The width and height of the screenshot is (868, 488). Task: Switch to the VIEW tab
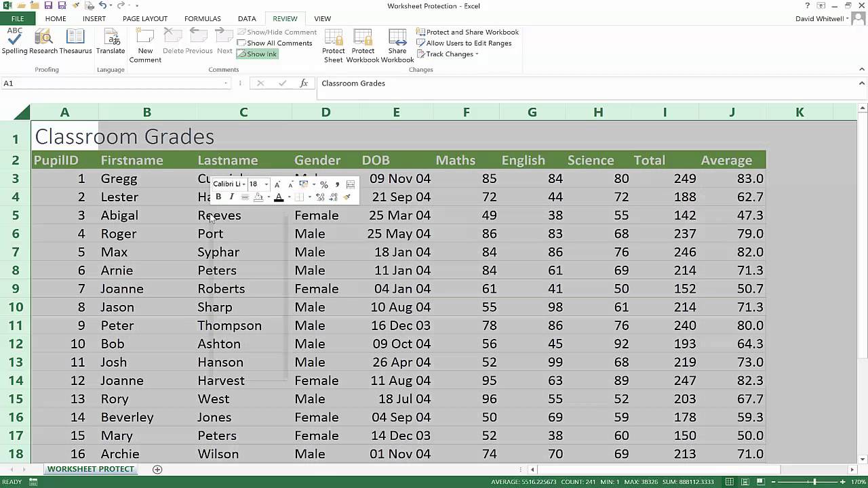coord(323,19)
